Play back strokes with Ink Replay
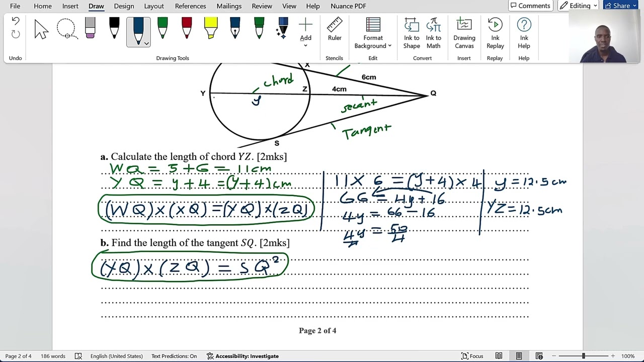 [x=495, y=33]
